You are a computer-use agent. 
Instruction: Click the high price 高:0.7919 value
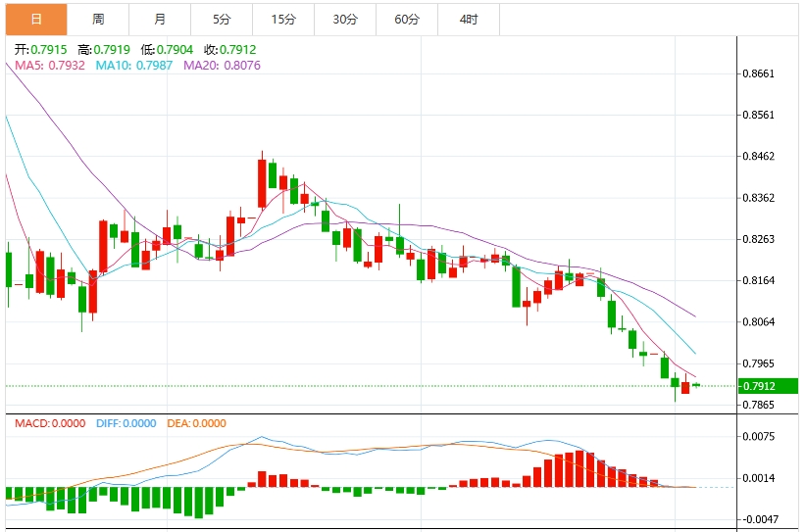point(104,50)
